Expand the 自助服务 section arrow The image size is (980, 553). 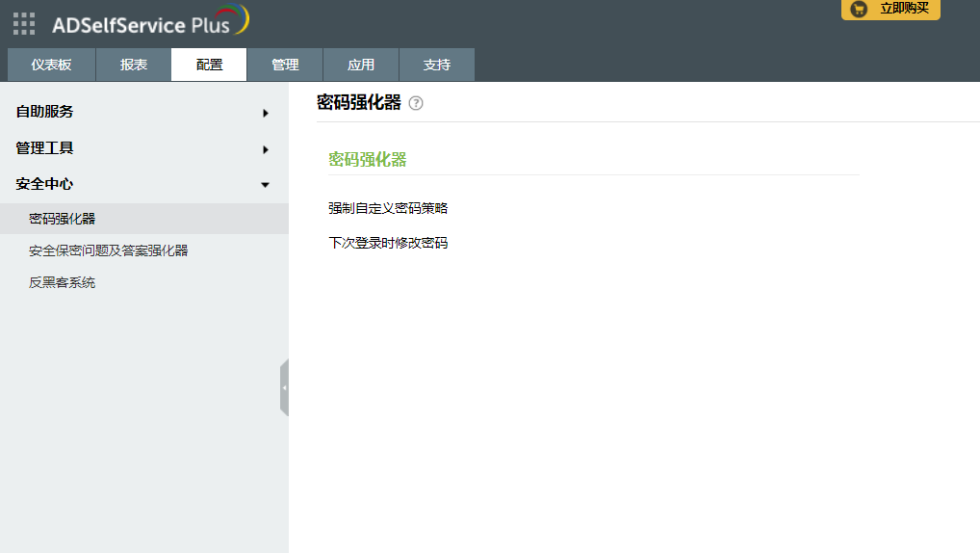tap(265, 113)
